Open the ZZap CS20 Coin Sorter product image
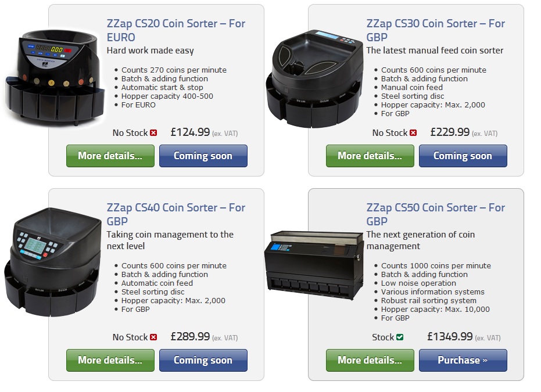 click(55, 77)
